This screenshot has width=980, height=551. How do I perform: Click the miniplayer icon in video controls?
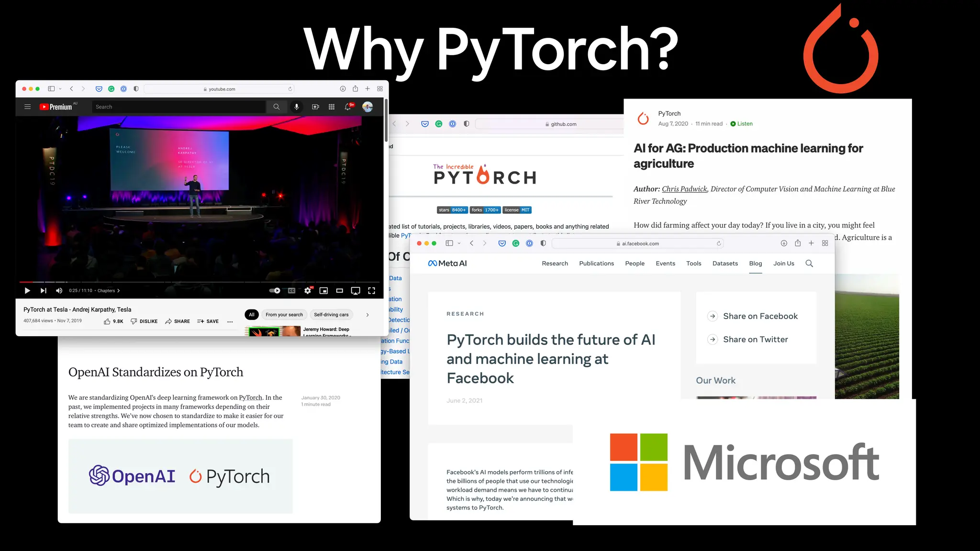pos(323,290)
